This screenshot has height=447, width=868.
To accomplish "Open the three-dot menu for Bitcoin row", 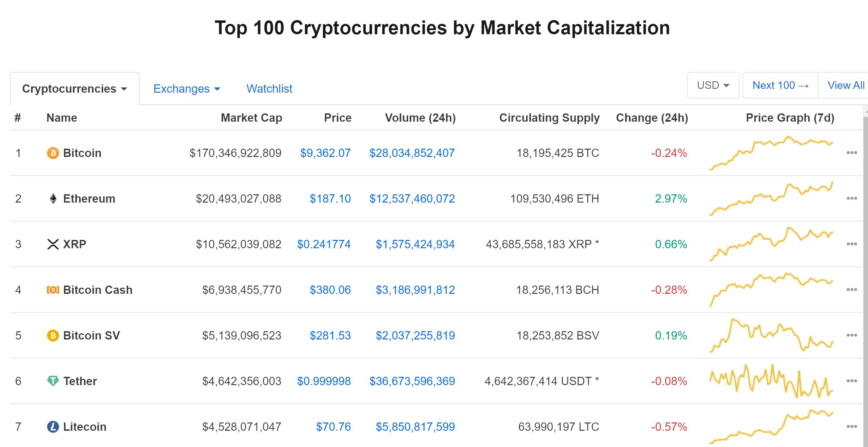I will tap(851, 153).
